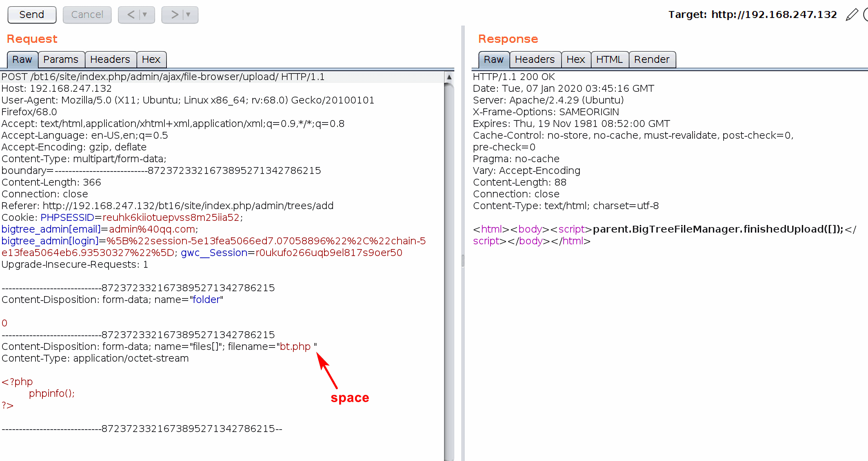
Task: Select the Request Raw tab
Action: [x=22, y=60]
